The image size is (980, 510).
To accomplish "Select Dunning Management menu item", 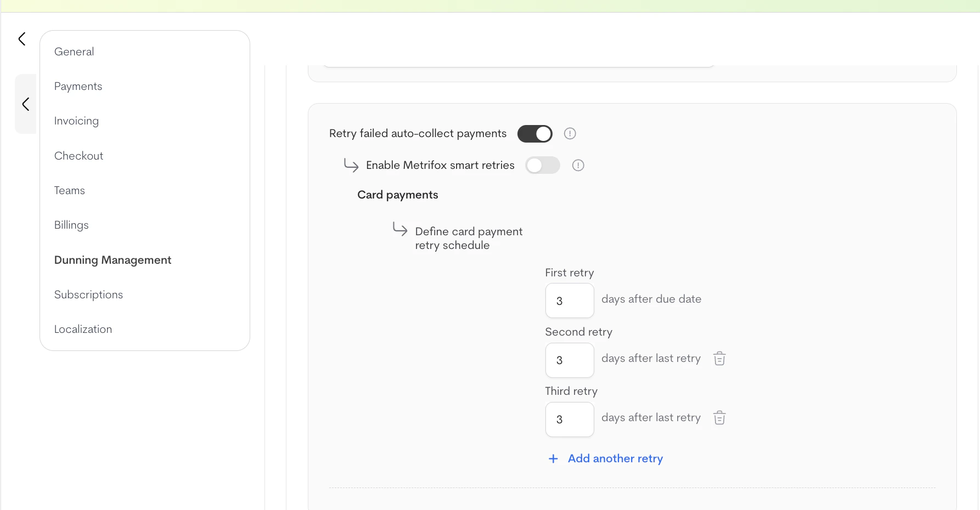I will (112, 260).
